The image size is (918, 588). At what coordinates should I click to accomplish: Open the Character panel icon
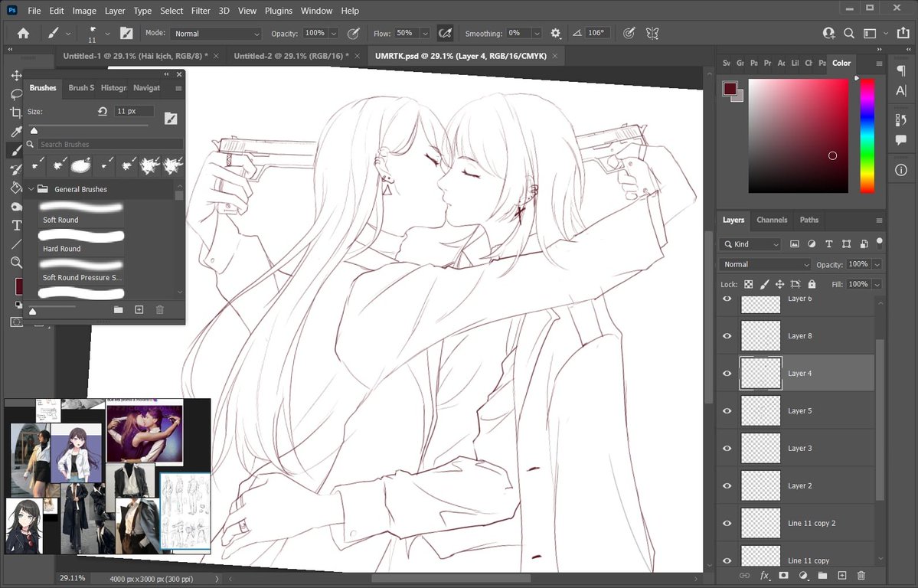tap(900, 91)
